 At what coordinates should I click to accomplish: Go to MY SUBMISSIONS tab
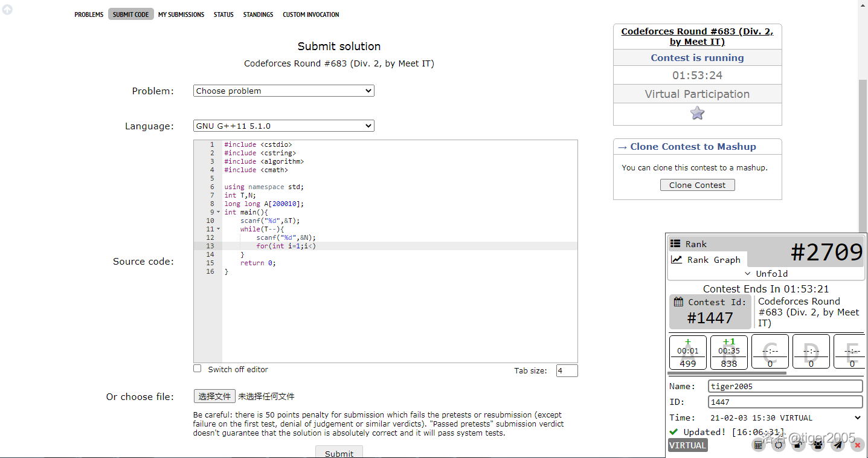coord(181,15)
